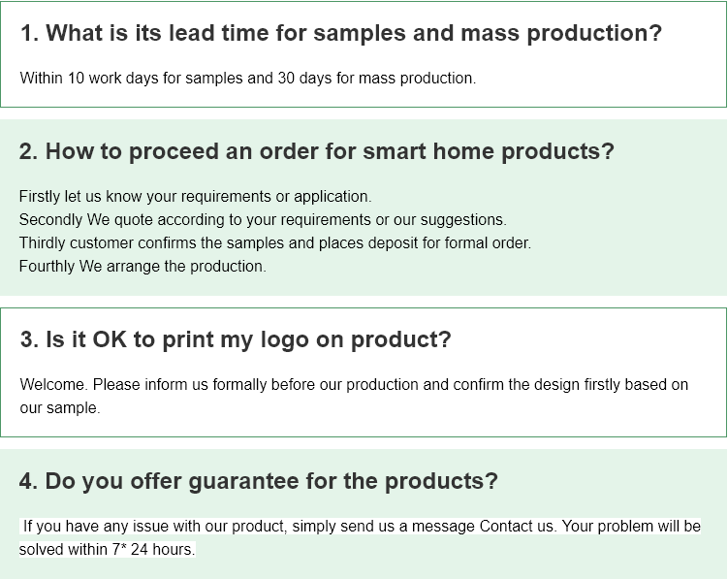Click heading 'How to proceed an order'

pos(317,152)
